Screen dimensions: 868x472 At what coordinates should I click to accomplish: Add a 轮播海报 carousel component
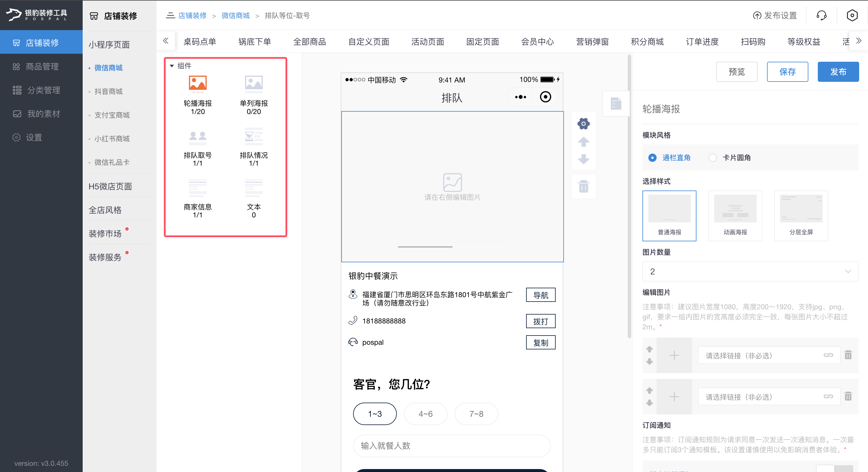click(x=198, y=95)
